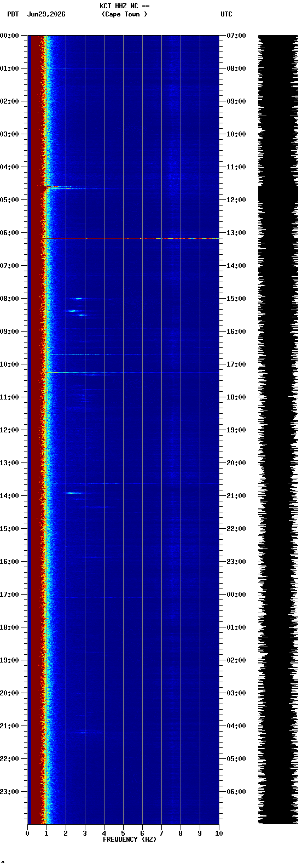Pick the 07:00 label on the UTC axis
Image resolution: width=302 pixels, height=868 pixels.
tap(236, 36)
